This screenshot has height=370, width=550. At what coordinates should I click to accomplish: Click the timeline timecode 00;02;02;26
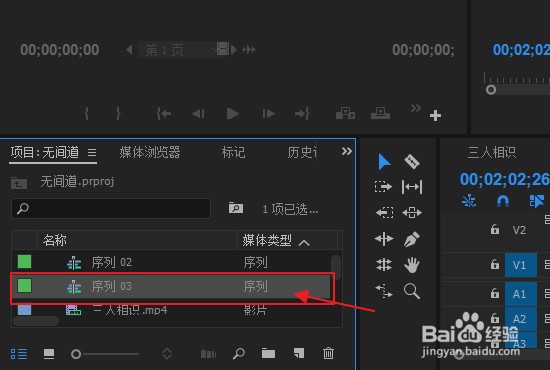click(504, 179)
